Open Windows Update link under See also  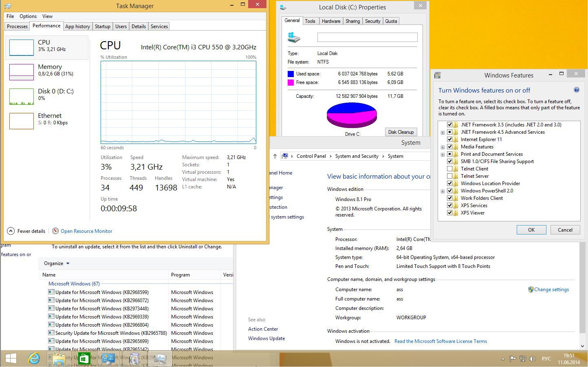click(266, 338)
